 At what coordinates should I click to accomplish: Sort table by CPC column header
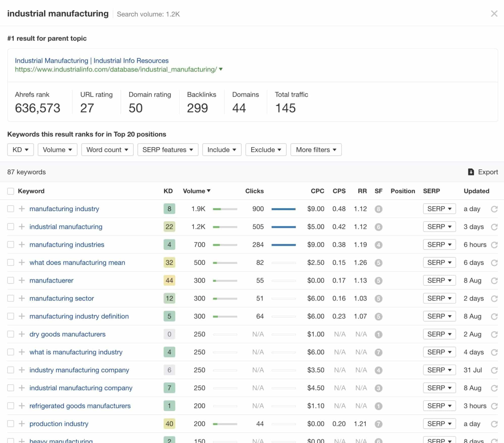pyautogui.click(x=318, y=191)
